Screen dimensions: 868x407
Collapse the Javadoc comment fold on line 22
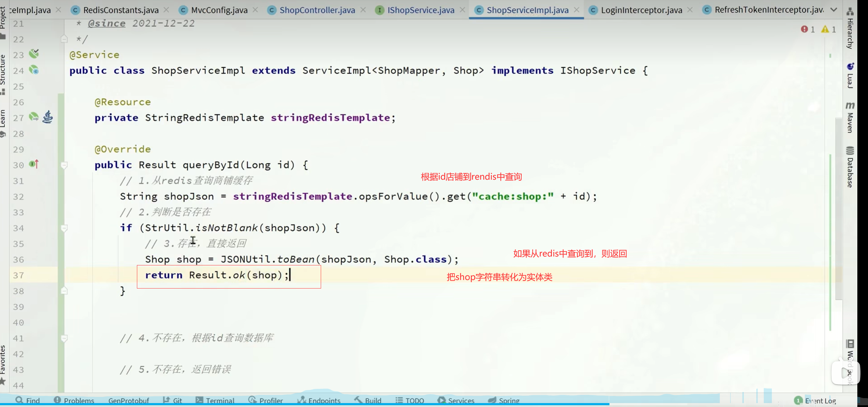point(64,39)
